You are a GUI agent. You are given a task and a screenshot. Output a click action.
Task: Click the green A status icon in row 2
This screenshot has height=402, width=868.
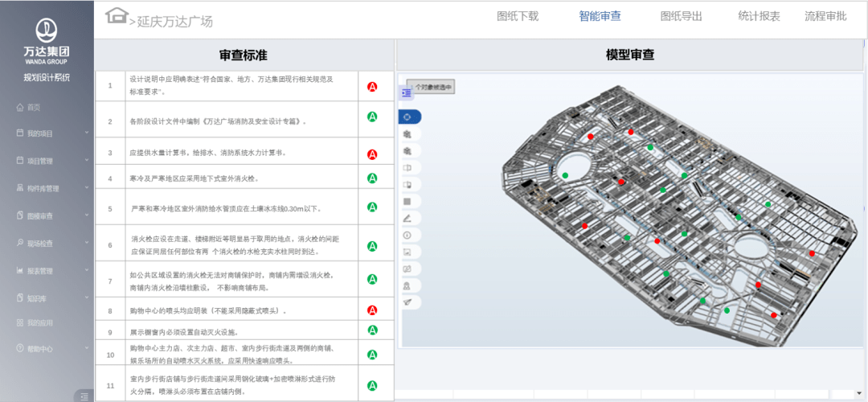pos(373,117)
